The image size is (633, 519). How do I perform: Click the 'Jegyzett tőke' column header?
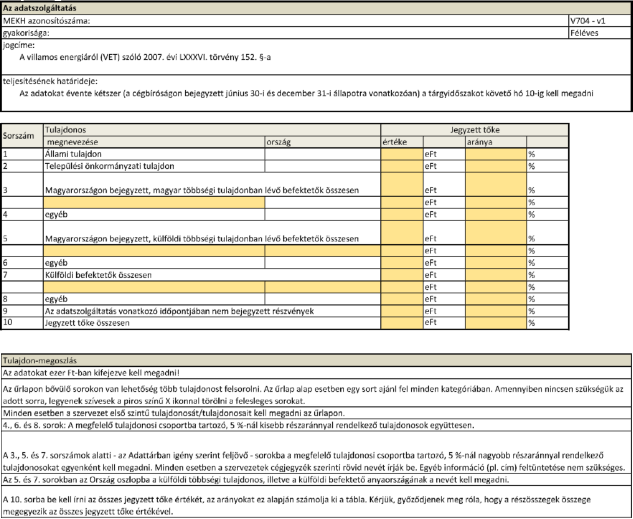coord(475,130)
